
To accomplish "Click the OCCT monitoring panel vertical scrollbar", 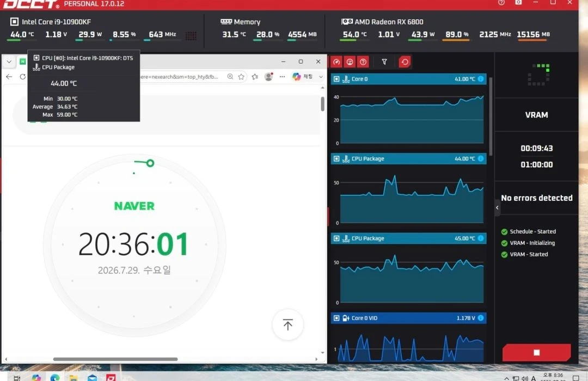I will coord(491,116).
